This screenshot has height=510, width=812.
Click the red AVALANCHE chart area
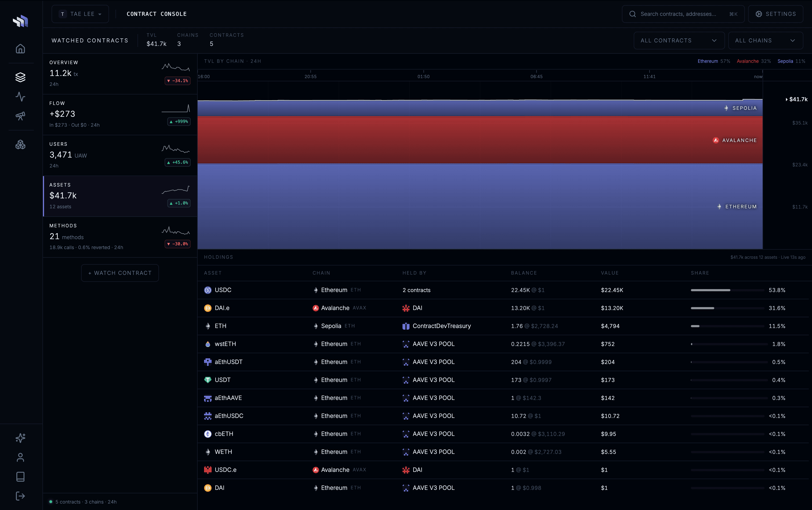(480, 140)
